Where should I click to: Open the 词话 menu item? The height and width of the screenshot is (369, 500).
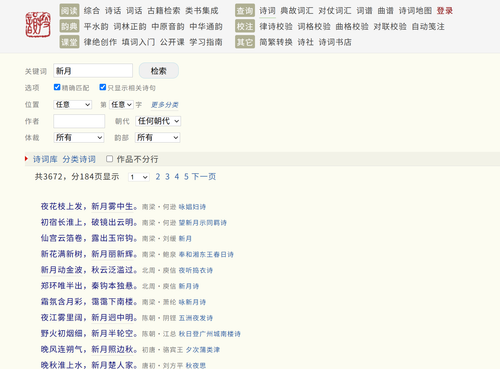(134, 11)
